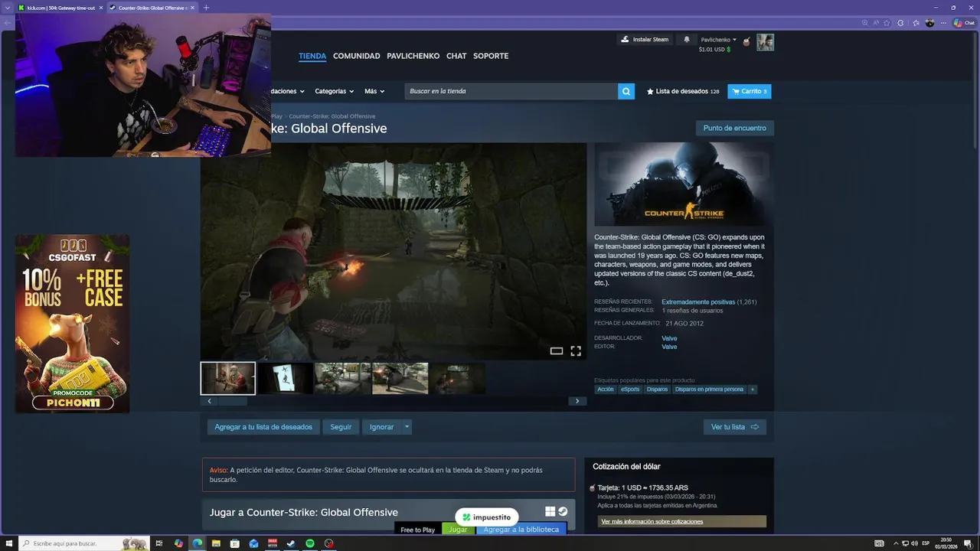Open the browser tab list dropdown
Viewport: 980px width, 551px height.
tap(8, 8)
